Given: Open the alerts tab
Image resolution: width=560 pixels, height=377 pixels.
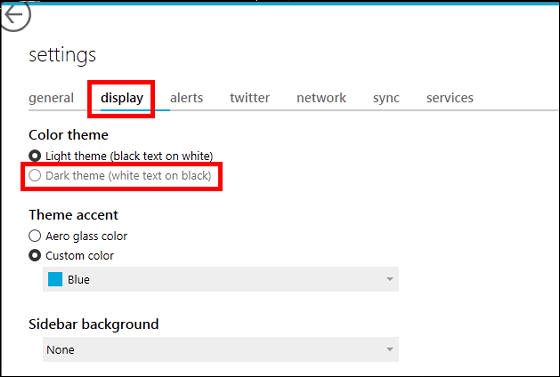Looking at the screenshot, I should (x=186, y=97).
